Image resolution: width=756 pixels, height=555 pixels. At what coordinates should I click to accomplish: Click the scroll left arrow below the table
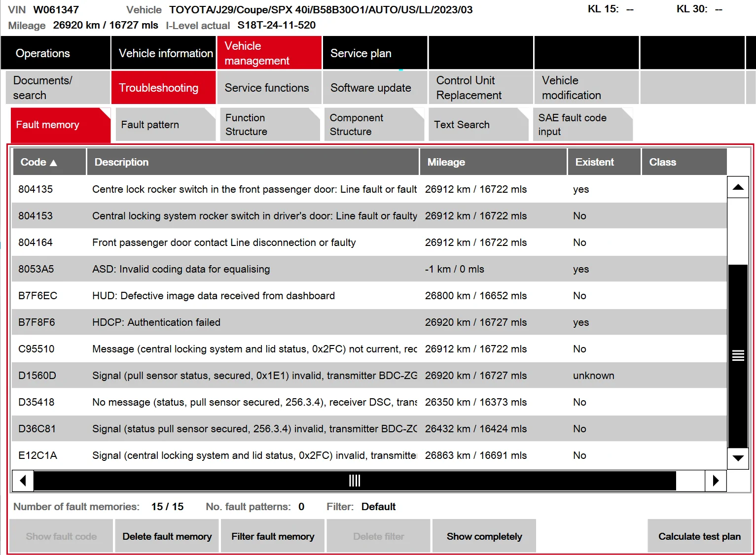pos(23,481)
